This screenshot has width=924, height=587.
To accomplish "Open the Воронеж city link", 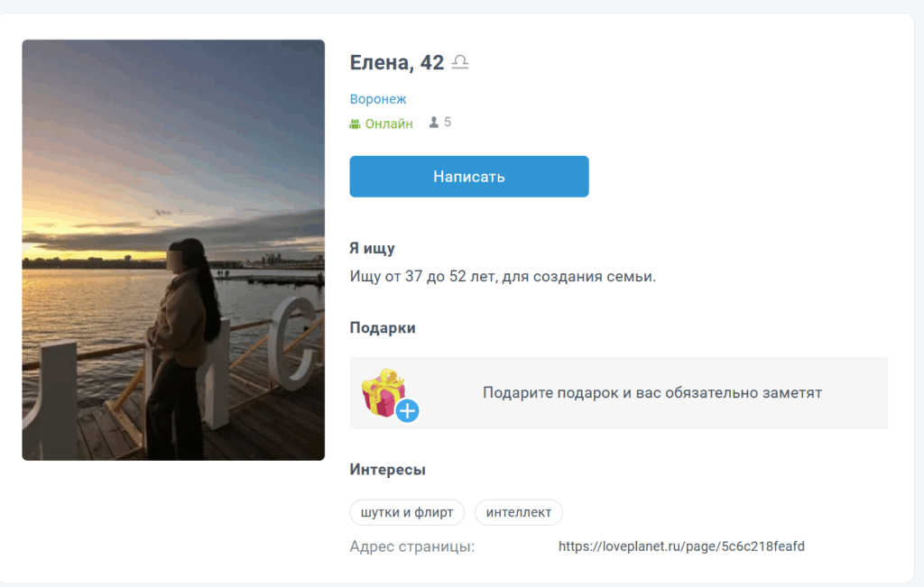I will pyautogui.click(x=377, y=99).
